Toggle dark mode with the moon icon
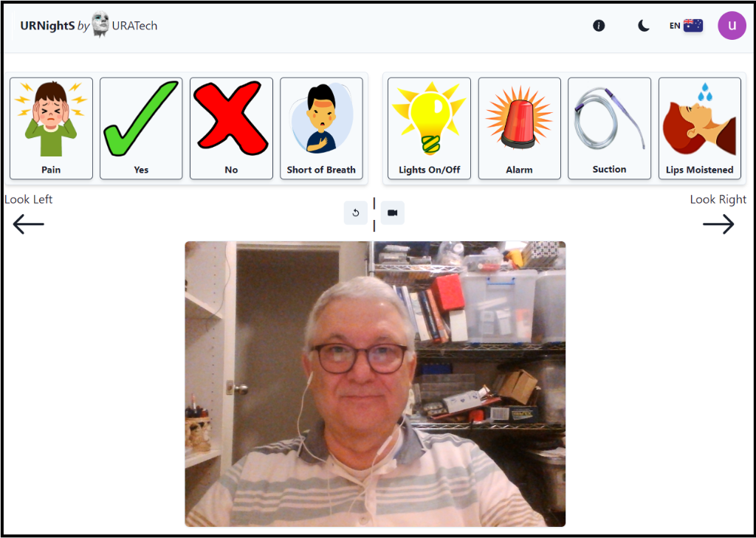The height and width of the screenshot is (538, 756). [643, 26]
